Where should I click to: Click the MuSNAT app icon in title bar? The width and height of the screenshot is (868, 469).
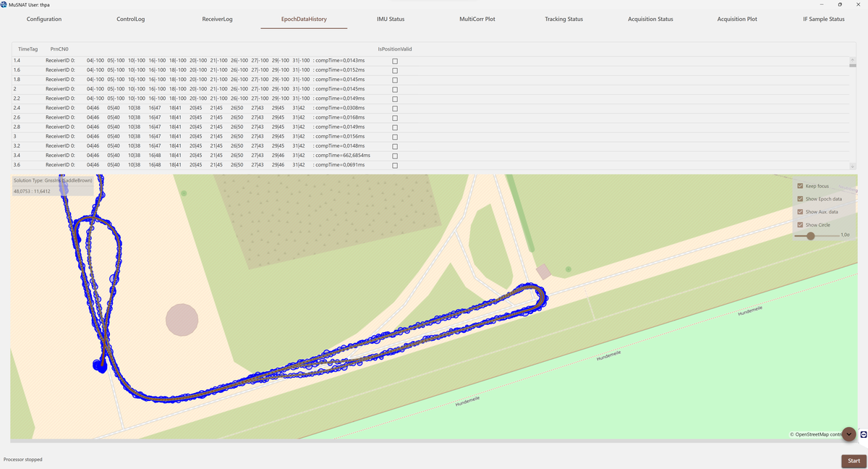(4, 4)
